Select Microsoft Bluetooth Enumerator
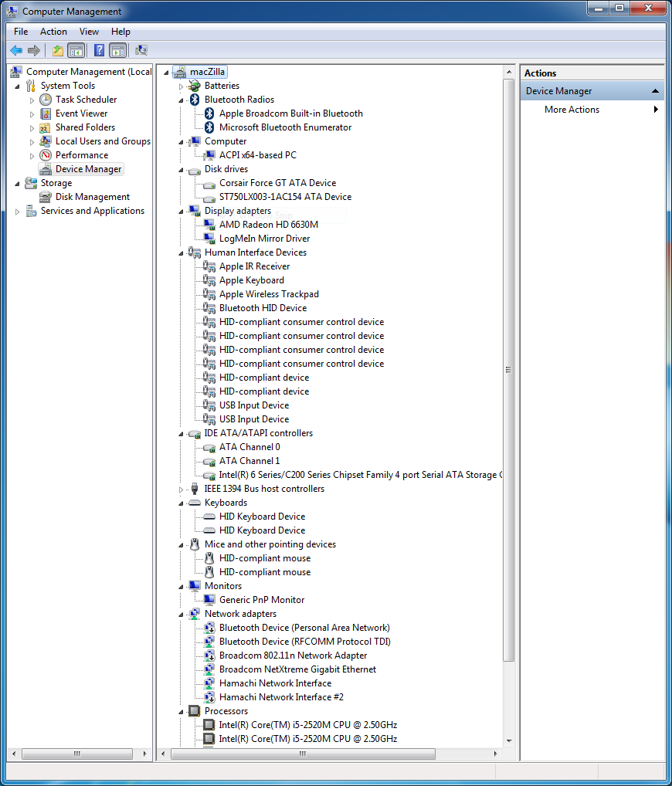 (285, 127)
